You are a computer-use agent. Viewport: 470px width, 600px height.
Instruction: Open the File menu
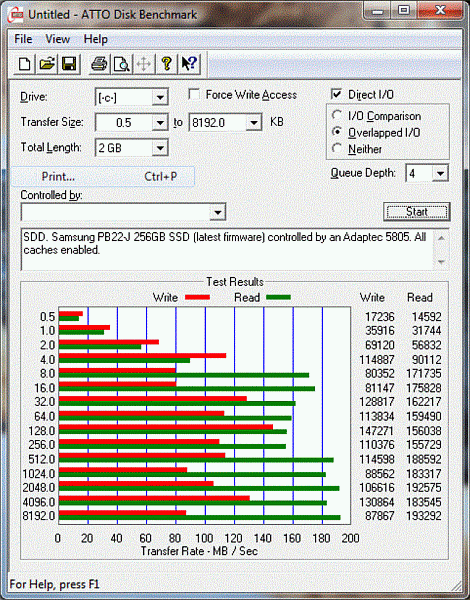pyautogui.click(x=23, y=39)
